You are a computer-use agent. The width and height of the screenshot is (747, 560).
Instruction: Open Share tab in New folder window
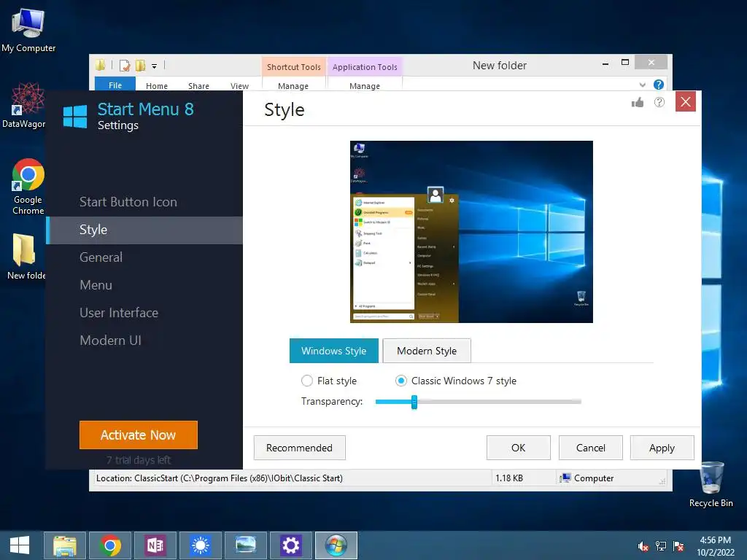(x=198, y=86)
